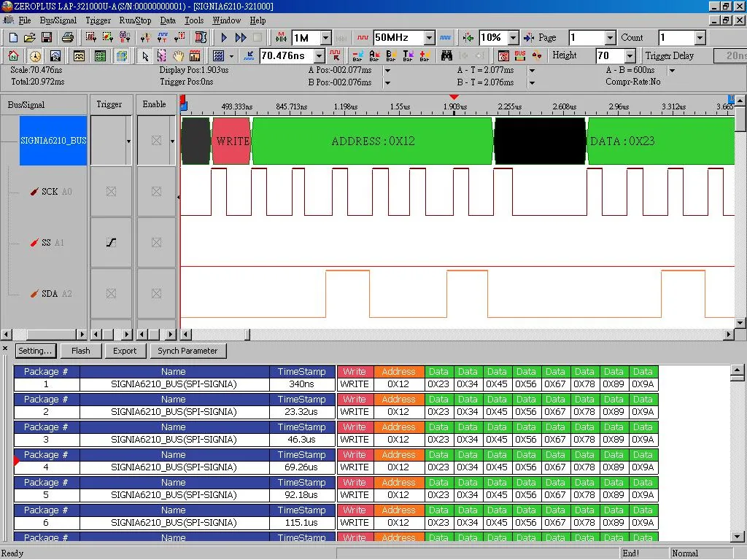Click the waveform horizontal scrollbar thumb
This screenshot has height=560, width=747.
coord(247,335)
